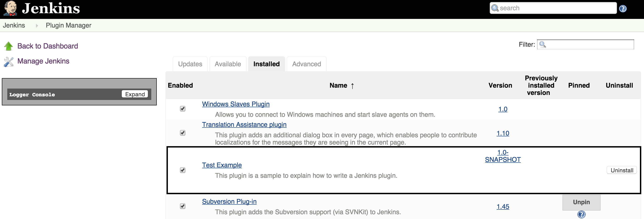Click the Uninstall column header
This screenshot has width=644, height=219.
pyautogui.click(x=619, y=85)
